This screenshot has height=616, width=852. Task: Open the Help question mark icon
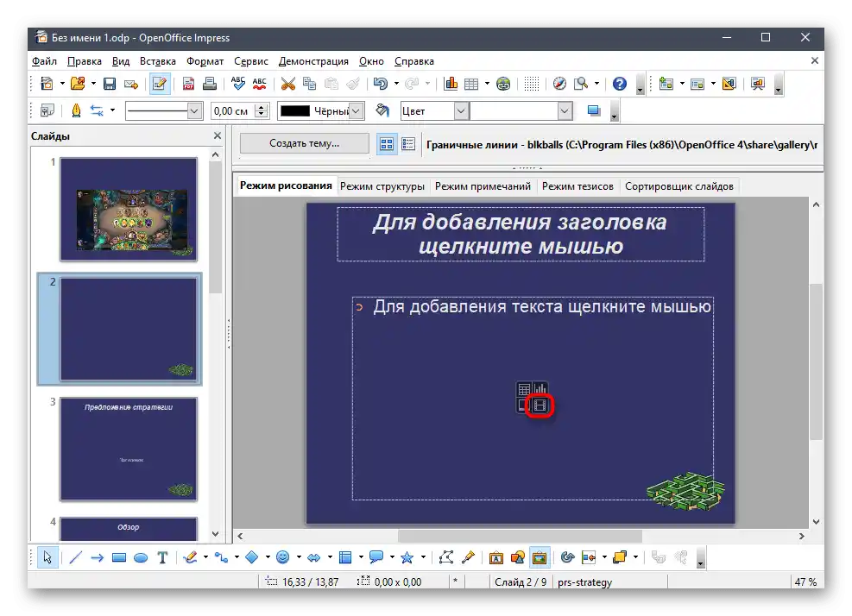(x=619, y=84)
